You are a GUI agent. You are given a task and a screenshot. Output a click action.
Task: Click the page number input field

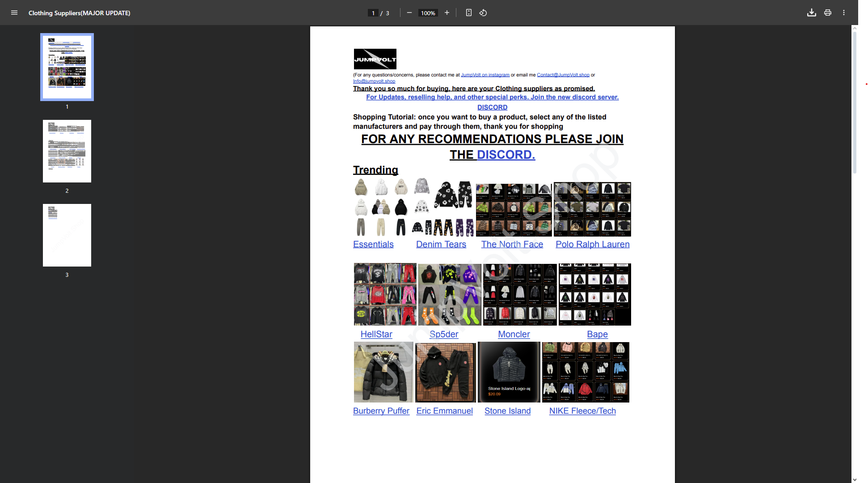point(373,13)
